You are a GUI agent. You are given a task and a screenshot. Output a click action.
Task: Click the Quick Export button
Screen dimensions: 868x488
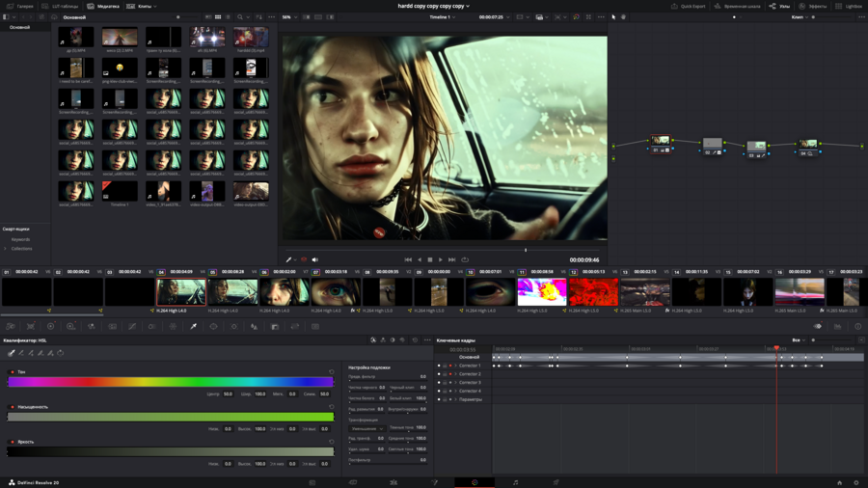[689, 6]
